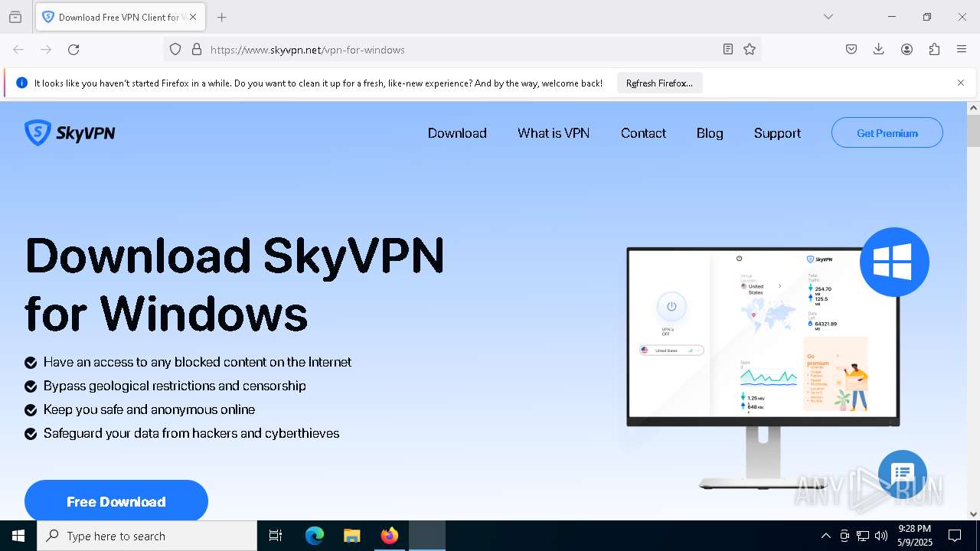Click 'Safeguard your data from hackers' text

tap(191, 433)
